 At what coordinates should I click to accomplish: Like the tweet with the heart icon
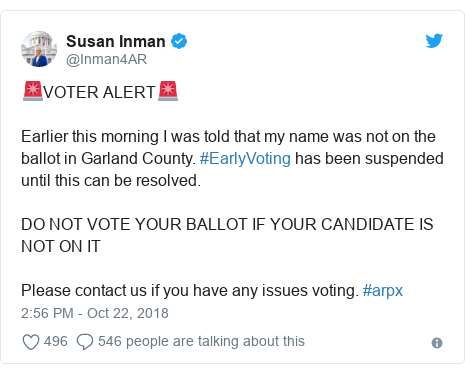(31, 342)
